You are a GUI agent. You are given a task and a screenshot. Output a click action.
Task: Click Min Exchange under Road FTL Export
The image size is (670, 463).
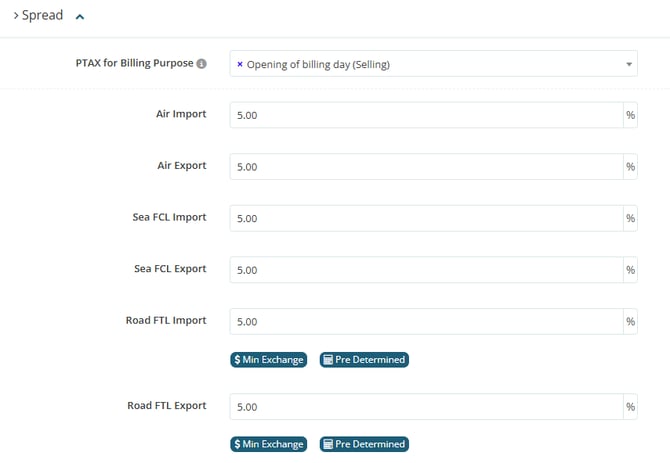[x=268, y=444]
